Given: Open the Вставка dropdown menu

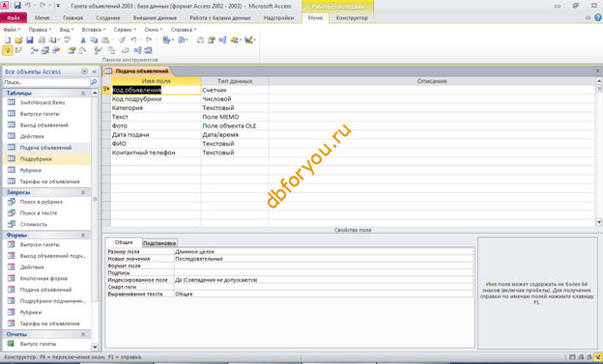Looking at the screenshot, I should 94,30.
